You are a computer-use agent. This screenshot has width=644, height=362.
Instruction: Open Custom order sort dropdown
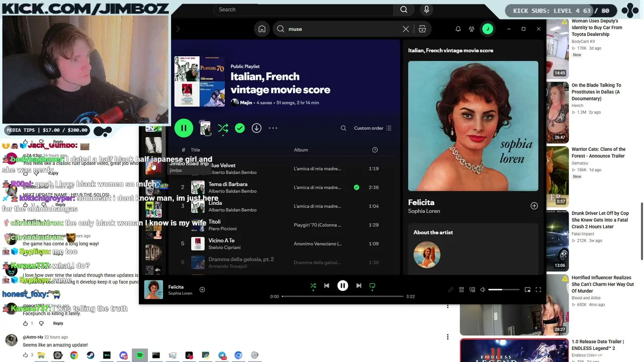click(372, 128)
